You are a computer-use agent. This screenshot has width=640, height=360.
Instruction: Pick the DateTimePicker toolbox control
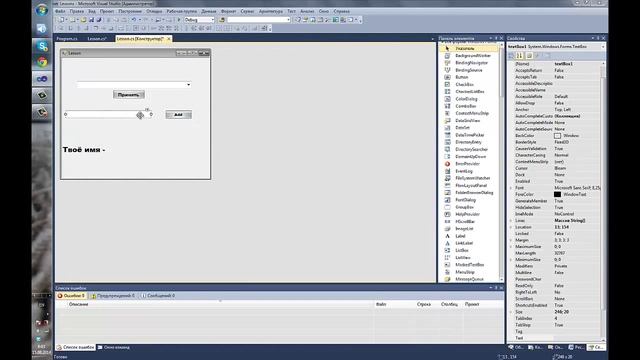pyautogui.click(x=469, y=135)
